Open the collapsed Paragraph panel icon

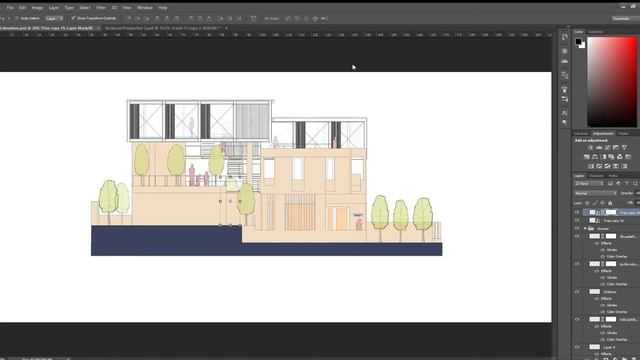pos(564,122)
